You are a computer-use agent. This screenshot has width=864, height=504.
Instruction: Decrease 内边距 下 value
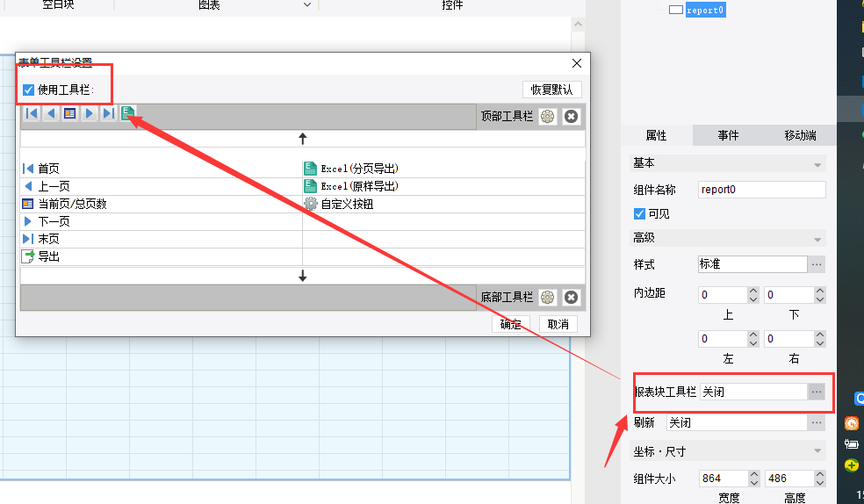[820, 299]
